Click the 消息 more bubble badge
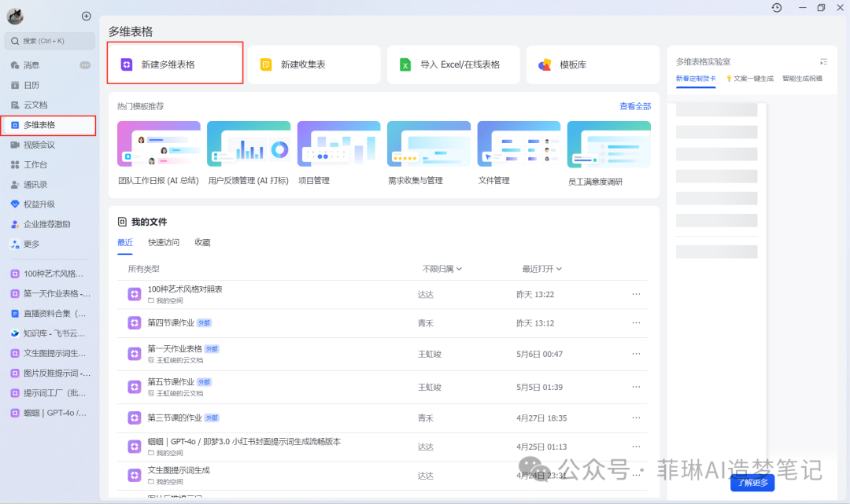The image size is (850, 504). [85, 65]
